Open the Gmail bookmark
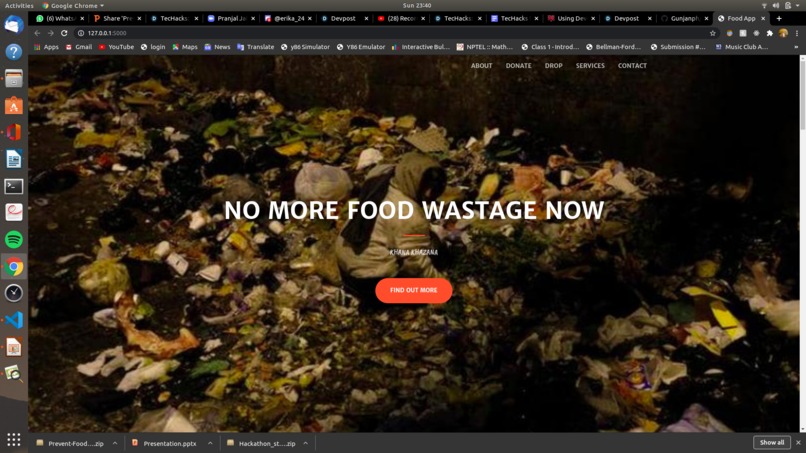 coord(79,47)
